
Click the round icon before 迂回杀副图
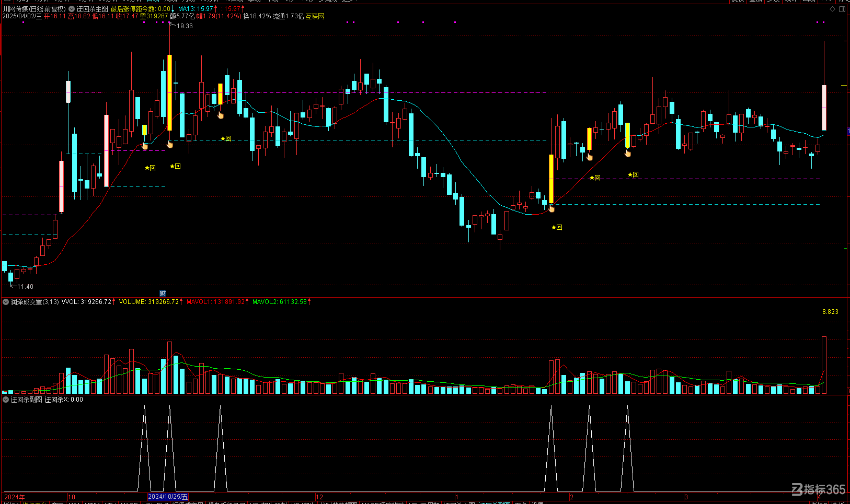[6, 400]
